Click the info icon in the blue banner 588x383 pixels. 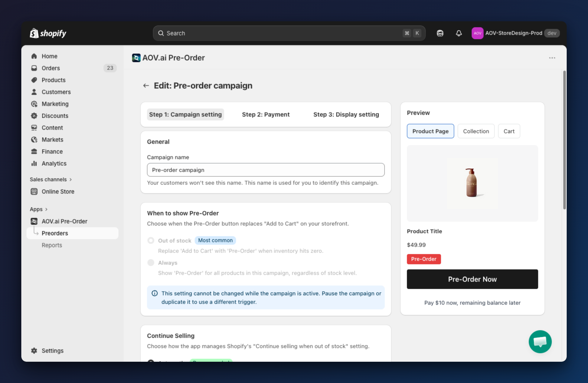[x=155, y=293]
